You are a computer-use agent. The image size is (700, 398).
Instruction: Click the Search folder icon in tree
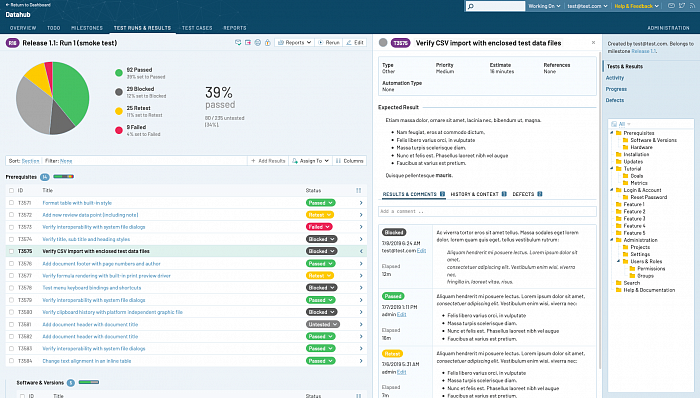618,283
